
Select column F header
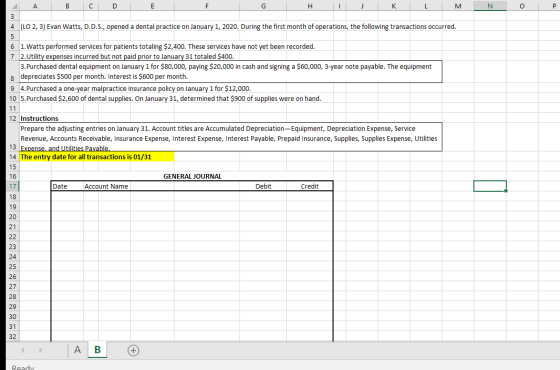click(x=207, y=6)
